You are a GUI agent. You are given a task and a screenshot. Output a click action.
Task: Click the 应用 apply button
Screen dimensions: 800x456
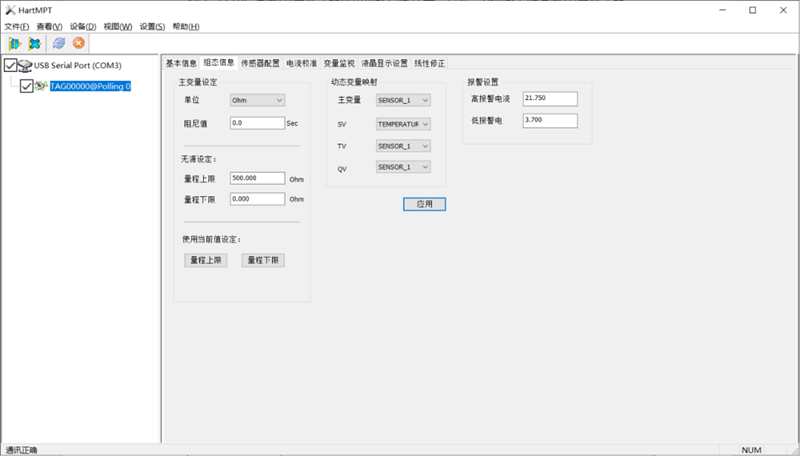[424, 204]
